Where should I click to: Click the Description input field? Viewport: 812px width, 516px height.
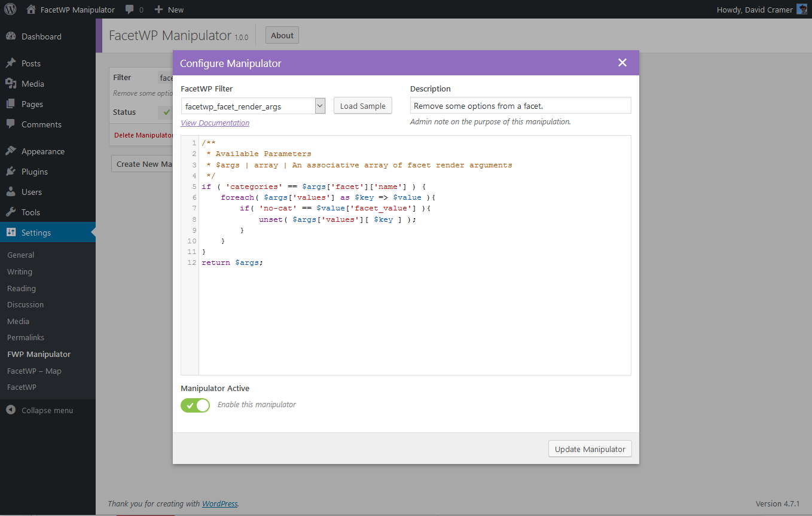point(520,106)
